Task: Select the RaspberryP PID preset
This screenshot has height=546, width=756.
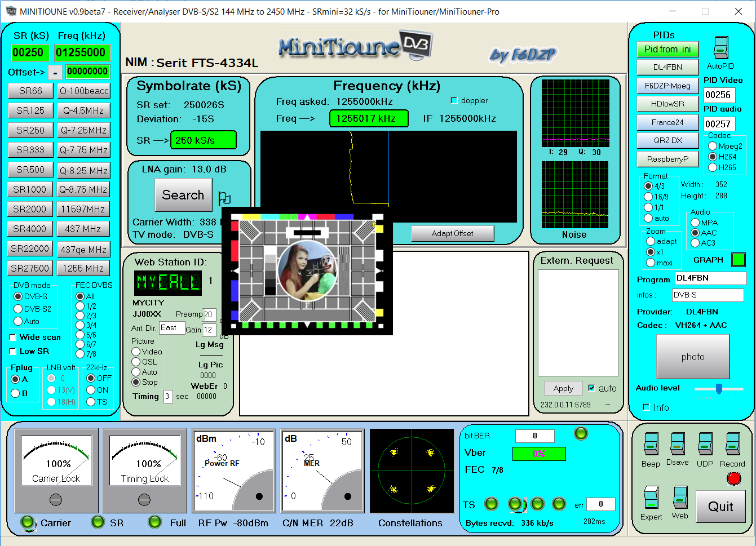Action: tap(667, 159)
